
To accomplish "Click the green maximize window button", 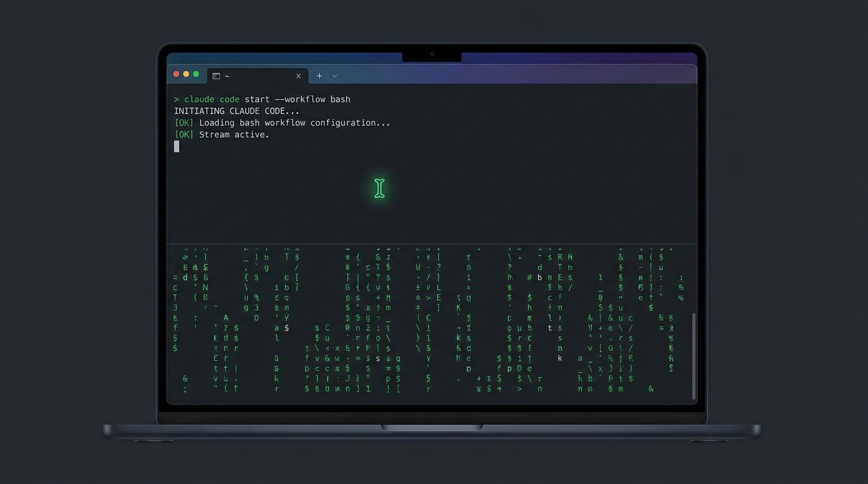I will (x=196, y=74).
